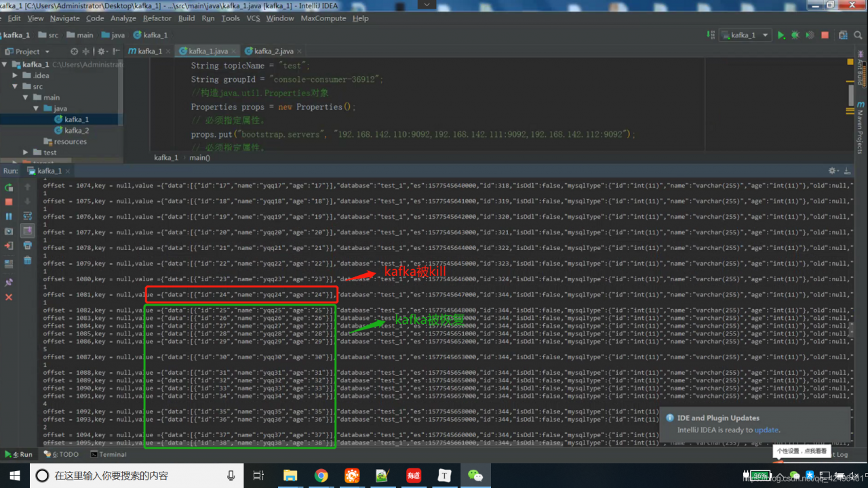Click the locate/scroll-from-source target icon

click(x=75, y=52)
